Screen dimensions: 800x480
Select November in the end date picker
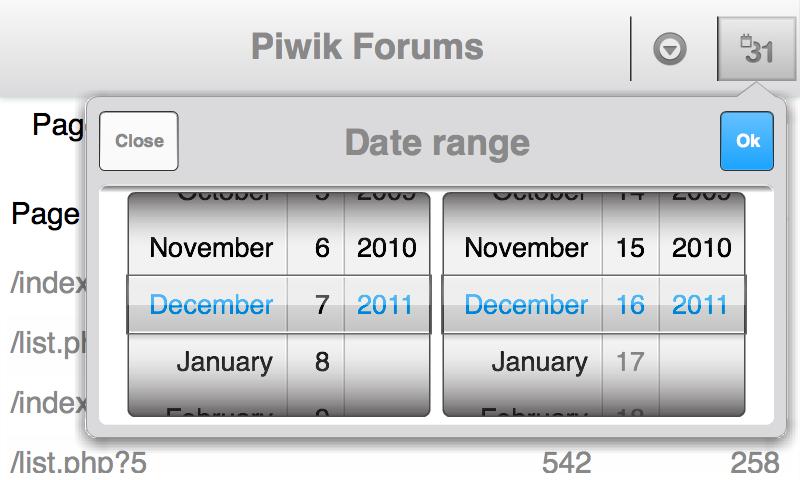coord(526,248)
